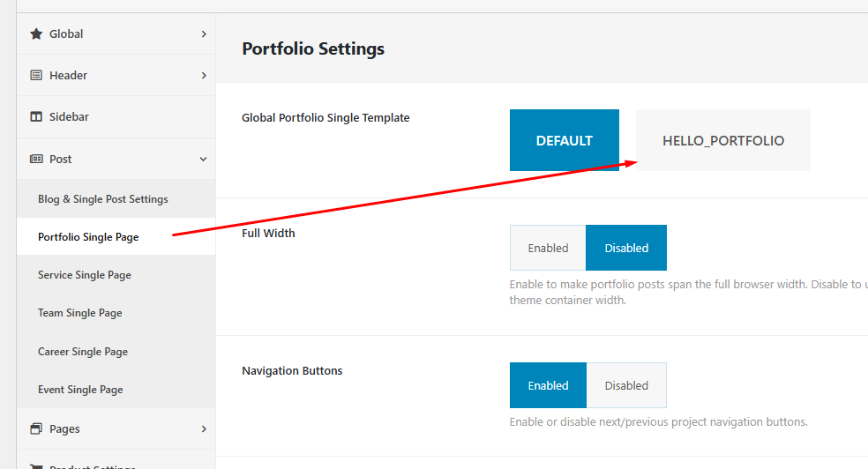Select the DEFAULT template button
This screenshot has height=469, width=868.
(x=565, y=140)
